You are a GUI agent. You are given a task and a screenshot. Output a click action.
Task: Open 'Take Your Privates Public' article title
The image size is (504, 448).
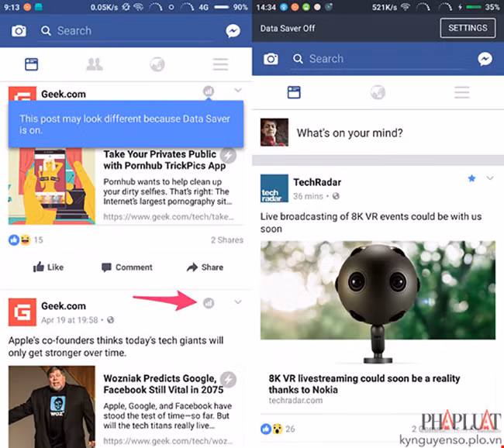pos(164,160)
